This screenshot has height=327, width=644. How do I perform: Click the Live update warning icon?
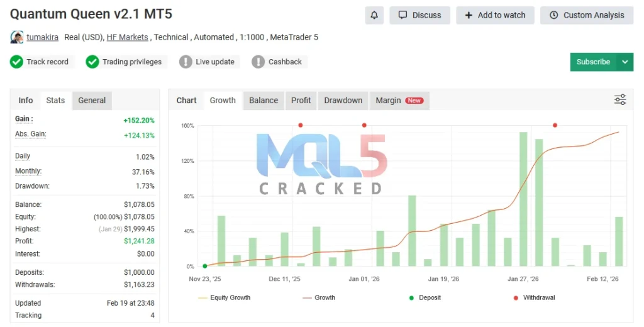pos(186,62)
